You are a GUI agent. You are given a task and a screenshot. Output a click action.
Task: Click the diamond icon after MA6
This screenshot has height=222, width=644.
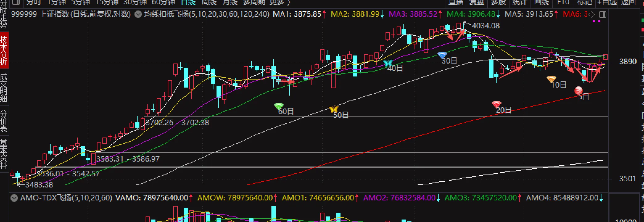[x=592, y=14]
